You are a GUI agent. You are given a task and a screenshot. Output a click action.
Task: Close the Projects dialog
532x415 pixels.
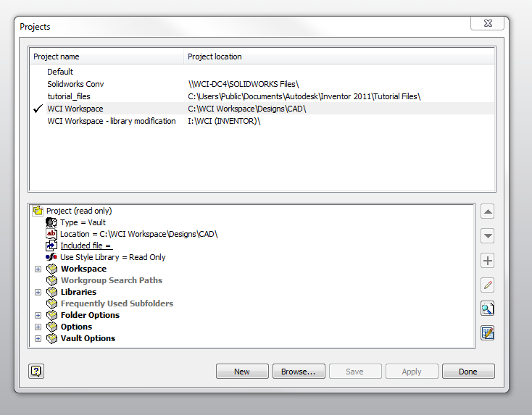click(x=488, y=23)
